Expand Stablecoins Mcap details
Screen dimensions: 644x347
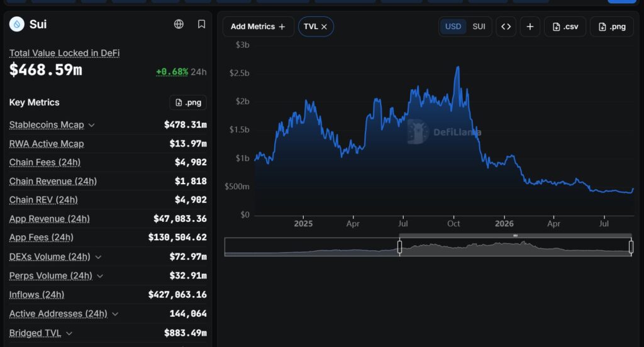92,125
